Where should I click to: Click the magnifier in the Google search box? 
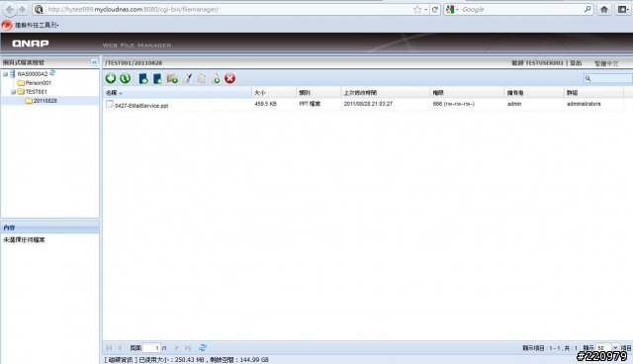coord(588,9)
